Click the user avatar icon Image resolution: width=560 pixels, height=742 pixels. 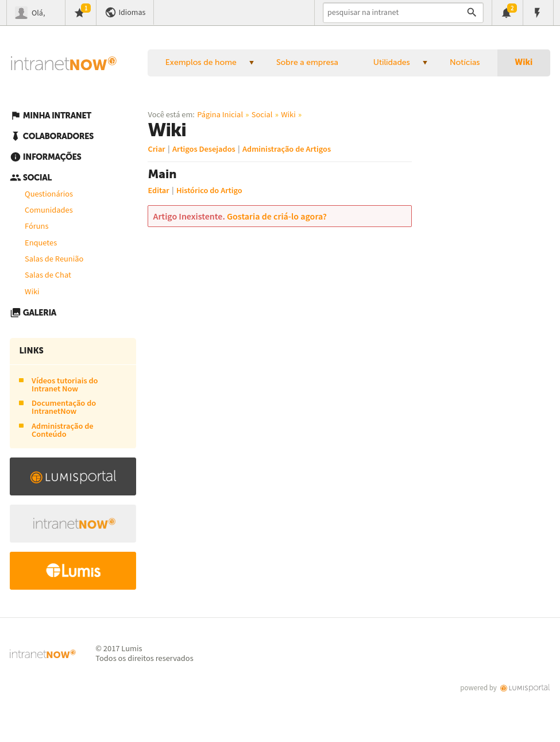(21, 13)
